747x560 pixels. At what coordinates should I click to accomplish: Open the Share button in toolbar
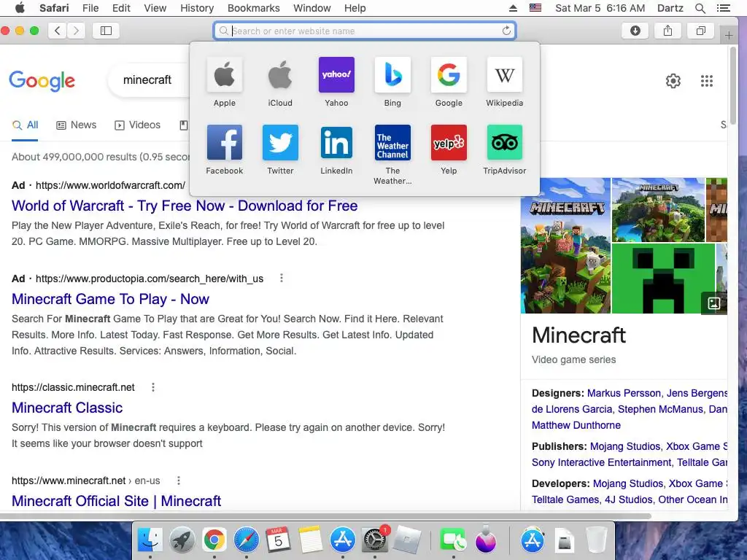pyautogui.click(x=668, y=31)
